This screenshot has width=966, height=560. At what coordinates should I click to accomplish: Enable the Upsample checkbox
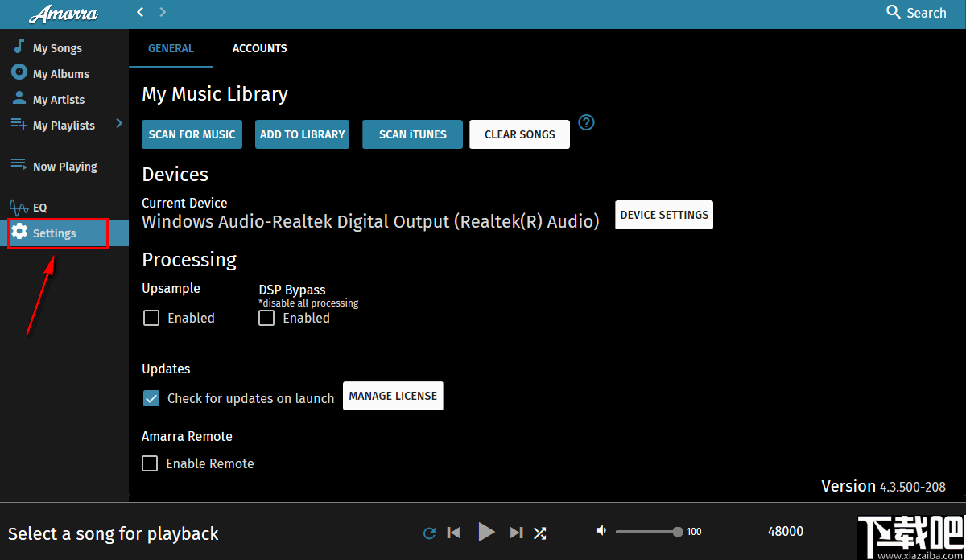tap(151, 318)
